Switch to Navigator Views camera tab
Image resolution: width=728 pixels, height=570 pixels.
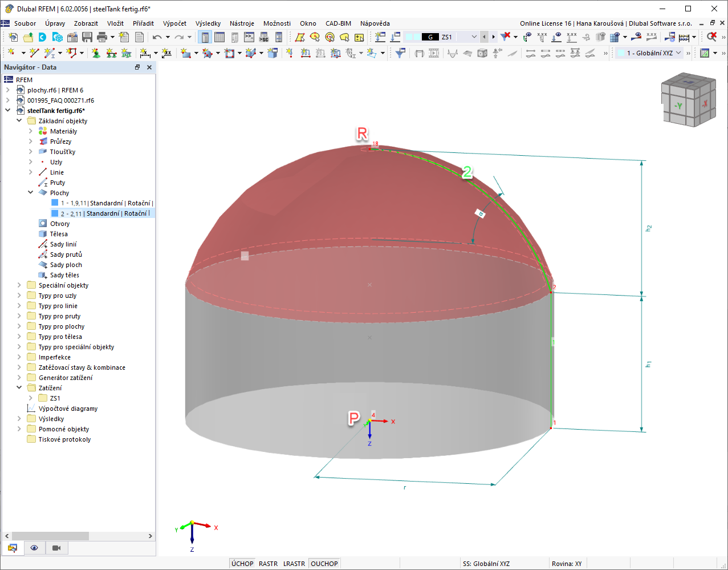point(56,548)
